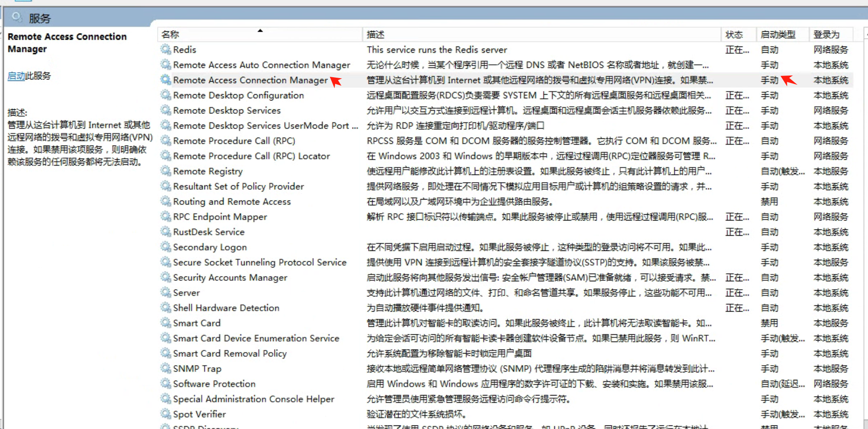Image resolution: width=868 pixels, height=429 pixels.
Task: Select Remote Desktop Services UserMode Port name
Action: point(266,125)
